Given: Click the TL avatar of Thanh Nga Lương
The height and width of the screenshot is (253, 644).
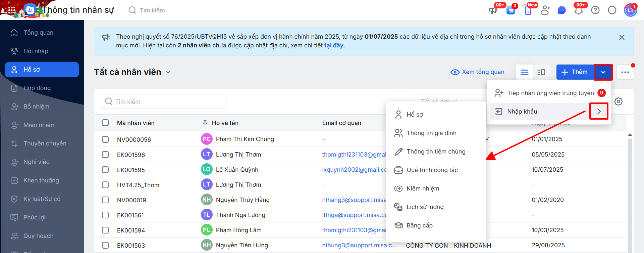Looking at the screenshot, I should (207, 215).
